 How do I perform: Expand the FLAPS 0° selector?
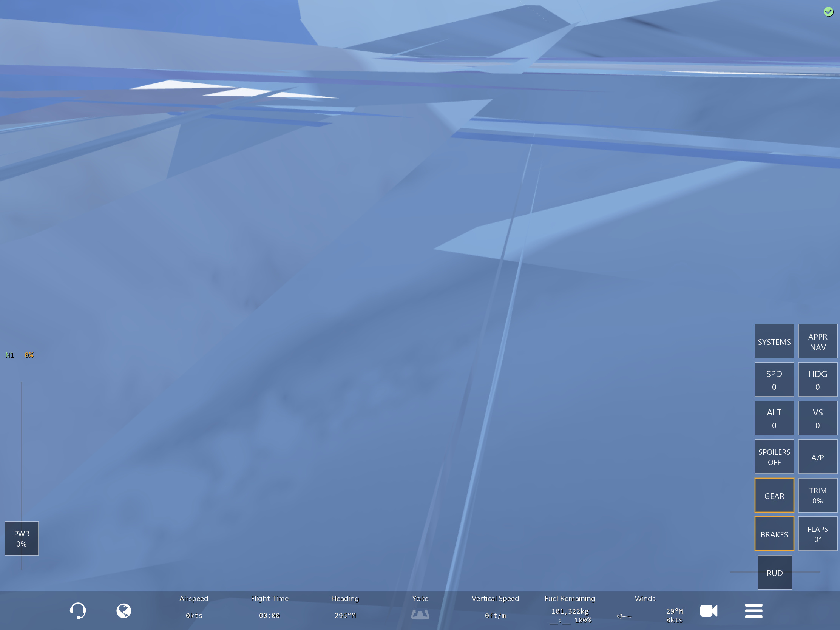[x=817, y=534]
